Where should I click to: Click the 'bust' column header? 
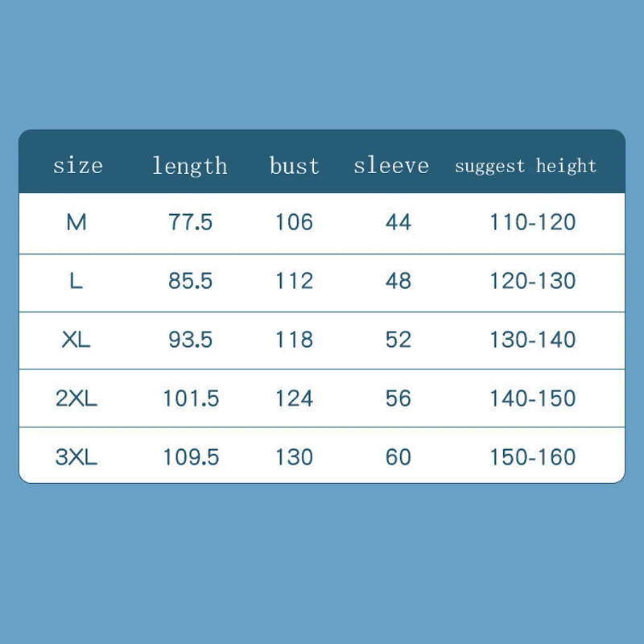click(x=294, y=166)
